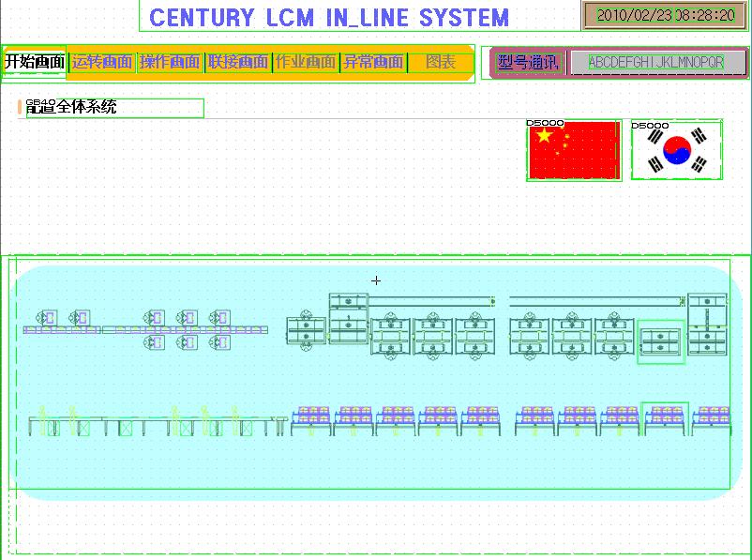Viewport: 752px width, 560px height.
Task: Click the Chinese flag language icon
Action: [574, 151]
